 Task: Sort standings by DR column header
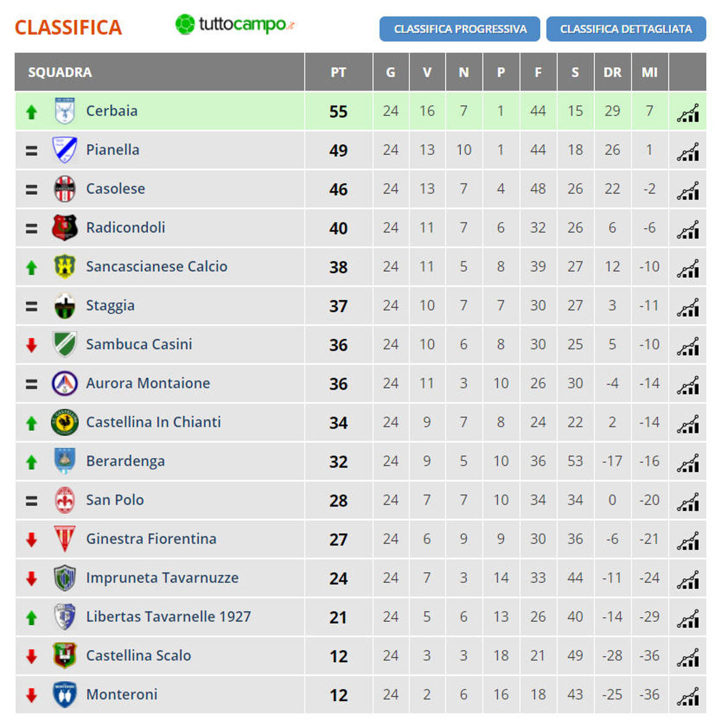[x=612, y=72]
